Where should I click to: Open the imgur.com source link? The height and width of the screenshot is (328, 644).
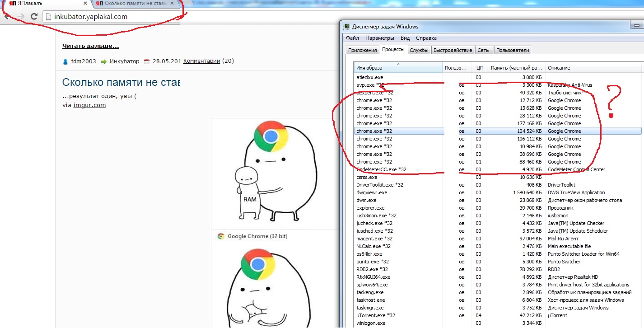(89, 105)
